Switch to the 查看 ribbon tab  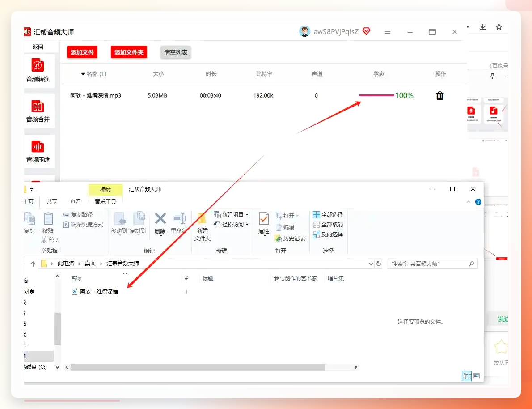[x=75, y=202]
